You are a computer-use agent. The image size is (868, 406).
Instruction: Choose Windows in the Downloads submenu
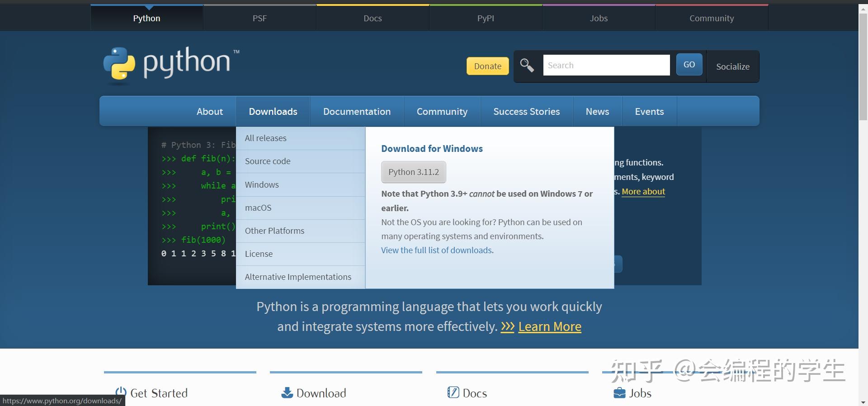tap(301, 184)
